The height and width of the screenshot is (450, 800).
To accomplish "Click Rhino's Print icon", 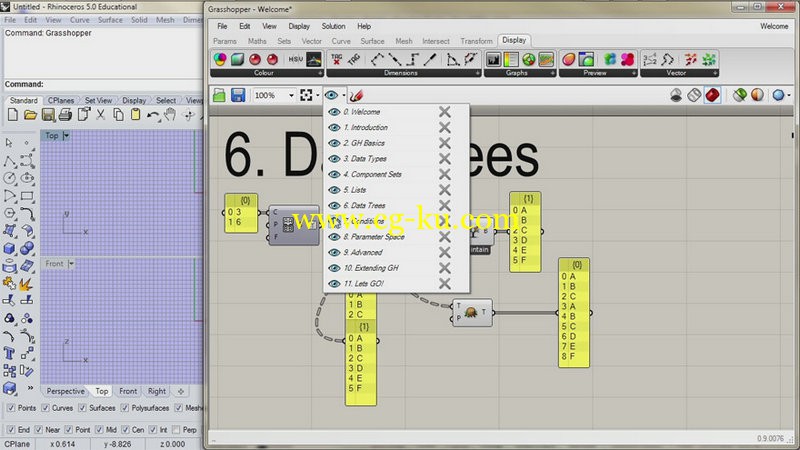I will click(x=65, y=115).
